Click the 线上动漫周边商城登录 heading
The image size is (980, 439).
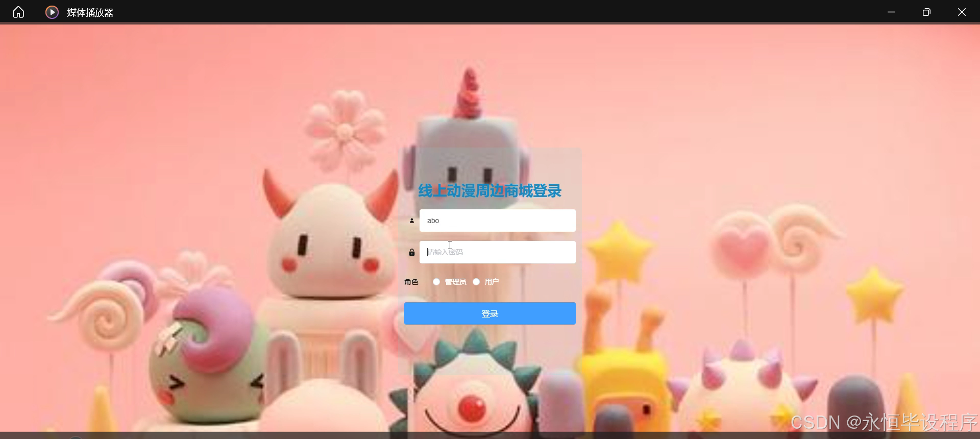tap(490, 191)
